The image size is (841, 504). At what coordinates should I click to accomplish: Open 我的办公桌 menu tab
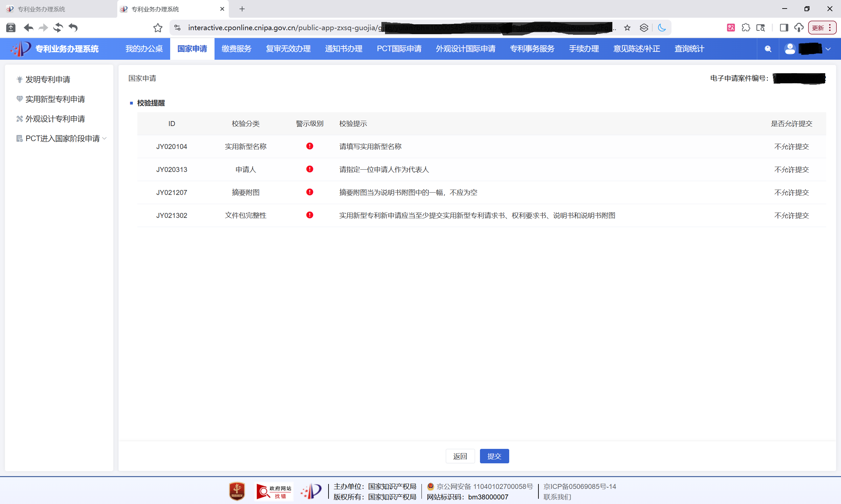tap(144, 49)
